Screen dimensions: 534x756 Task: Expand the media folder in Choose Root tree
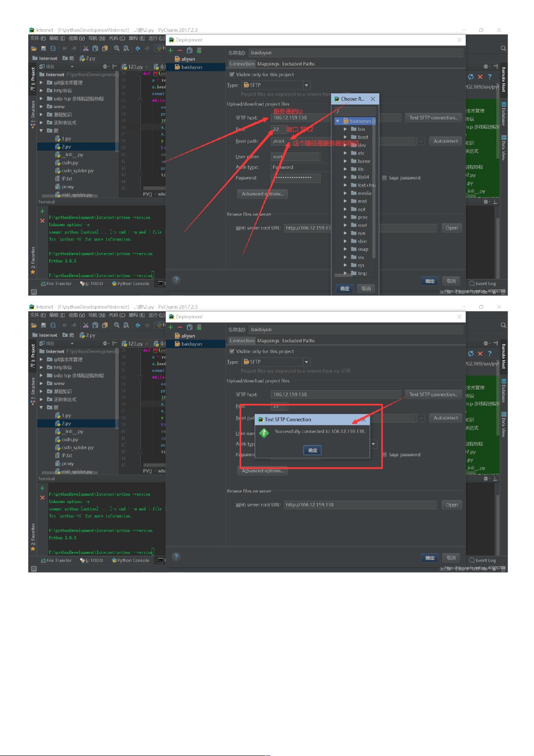tap(345, 193)
